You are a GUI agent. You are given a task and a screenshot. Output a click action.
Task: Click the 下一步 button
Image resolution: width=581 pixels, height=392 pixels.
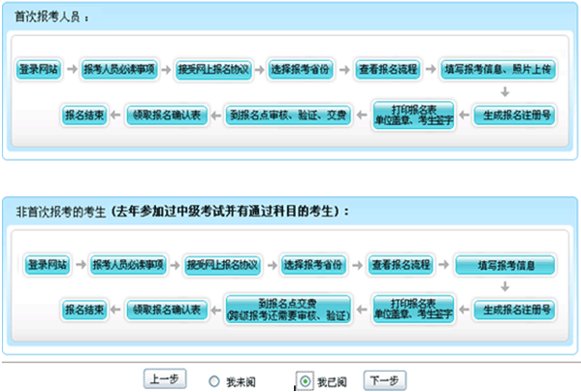tap(385, 380)
